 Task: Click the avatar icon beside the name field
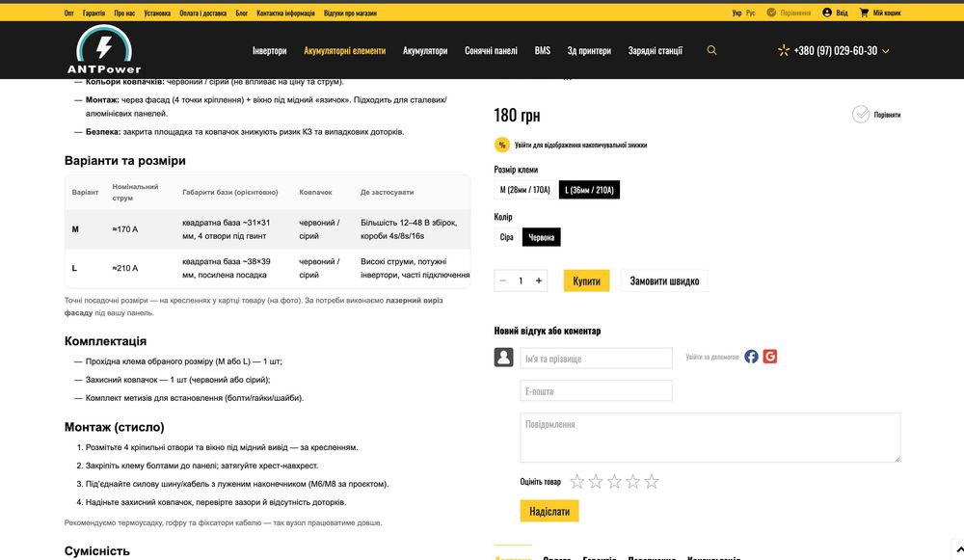coord(503,358)
